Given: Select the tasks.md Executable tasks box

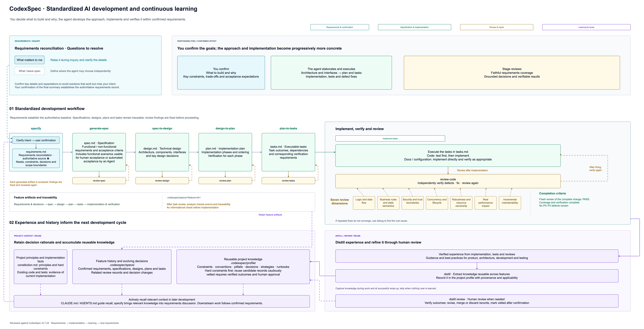Looking at the screenshot, I should tap(288, 152).
